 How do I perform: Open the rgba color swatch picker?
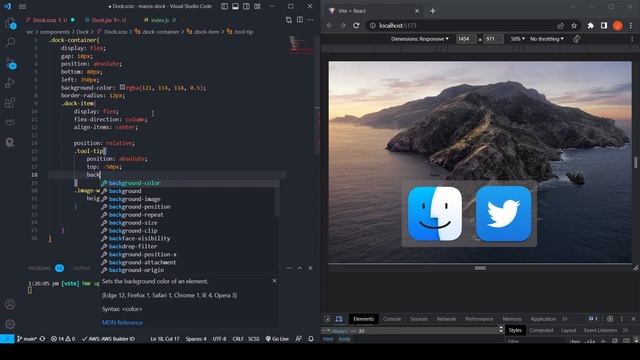pos(122,87)
